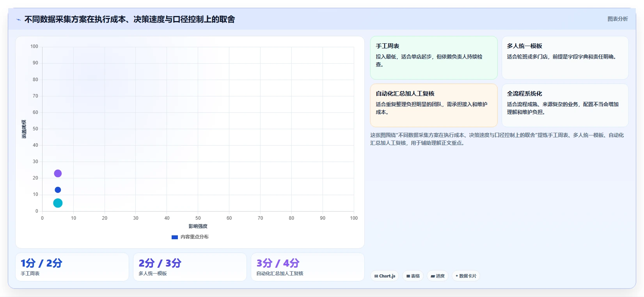Open the 全流程系统化 description card

pos(565,105)
